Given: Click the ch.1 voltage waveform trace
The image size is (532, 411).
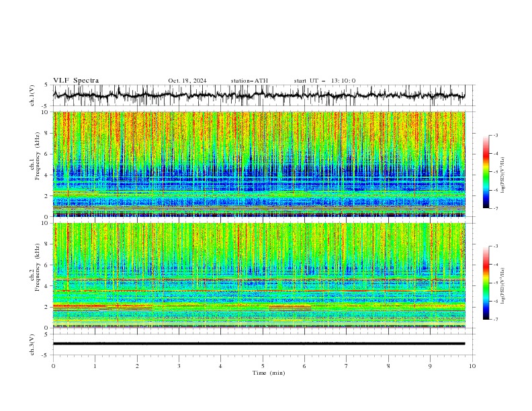Looking at the screenshot, I should coord(259,95).
